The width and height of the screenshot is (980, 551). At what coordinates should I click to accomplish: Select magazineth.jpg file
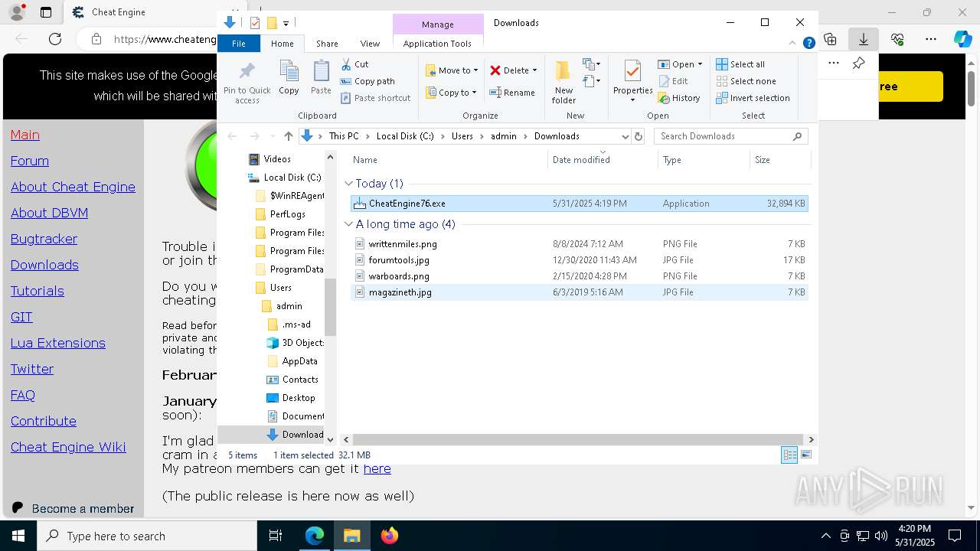point(579,292)
